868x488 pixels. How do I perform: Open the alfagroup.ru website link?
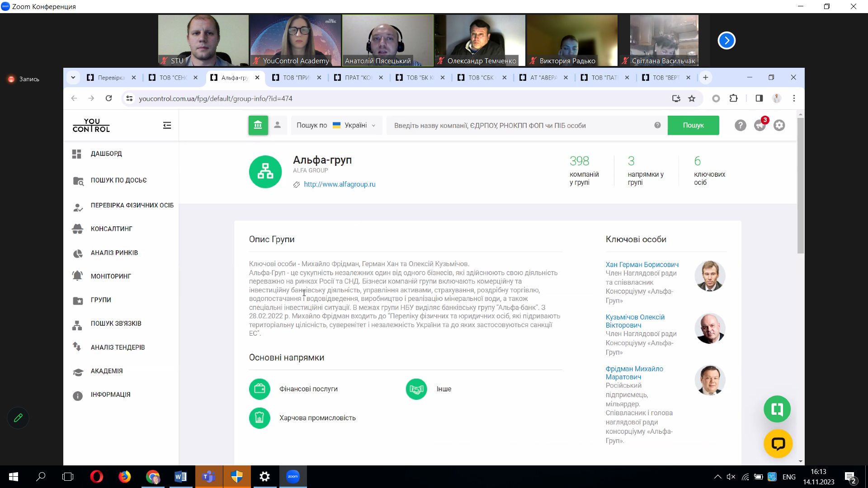[x=340, y=184]
